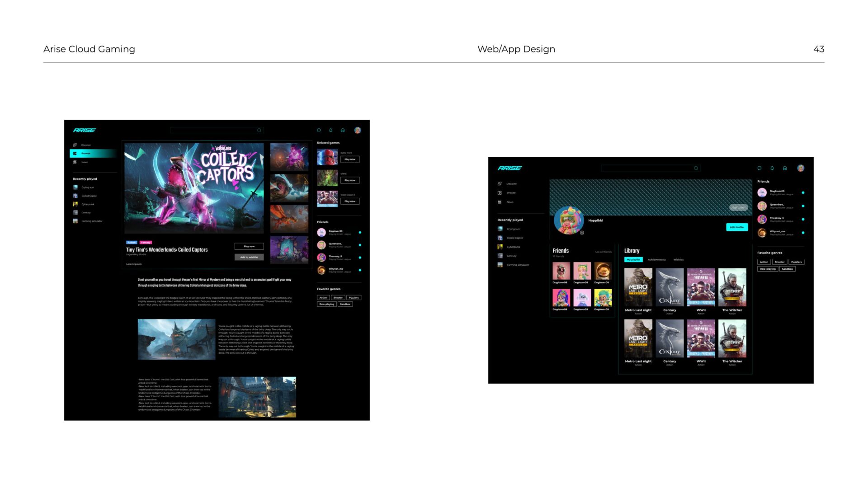Click large Happibbi profile picture
868x488 pixels.
point(569,221)
